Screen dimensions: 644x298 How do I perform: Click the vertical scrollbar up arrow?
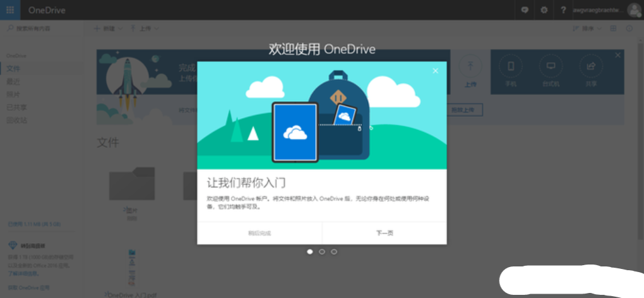[x=641, y=39]
